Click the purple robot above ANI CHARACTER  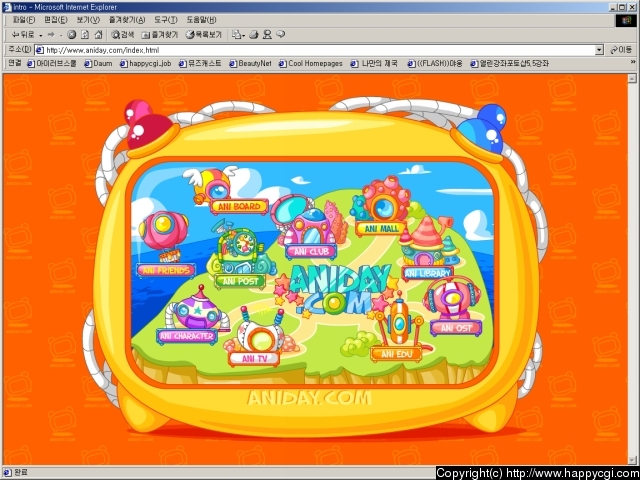click(x=198, y=310)
